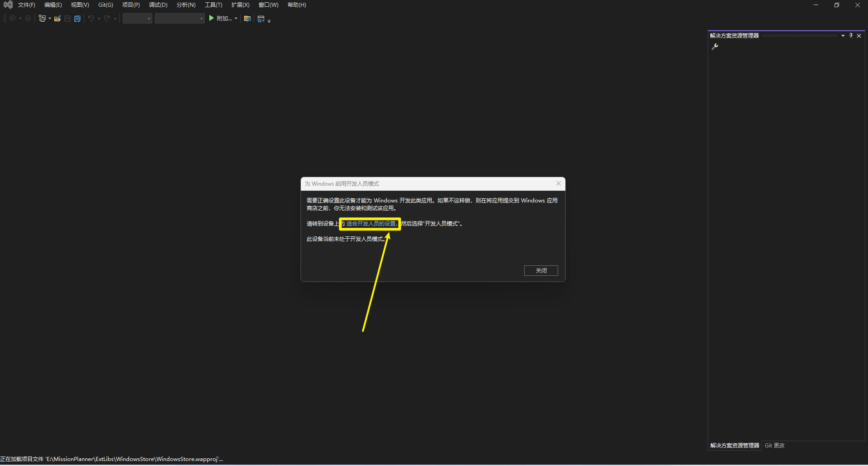Click the wrench properties icon in Solution Explorer
868x466 pixels.
point(715,47)
